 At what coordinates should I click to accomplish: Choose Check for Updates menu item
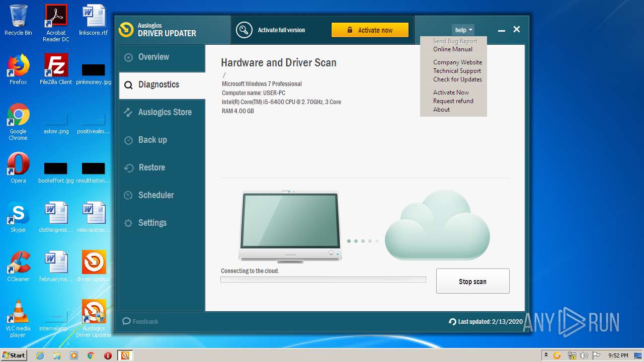click(457, 79)
